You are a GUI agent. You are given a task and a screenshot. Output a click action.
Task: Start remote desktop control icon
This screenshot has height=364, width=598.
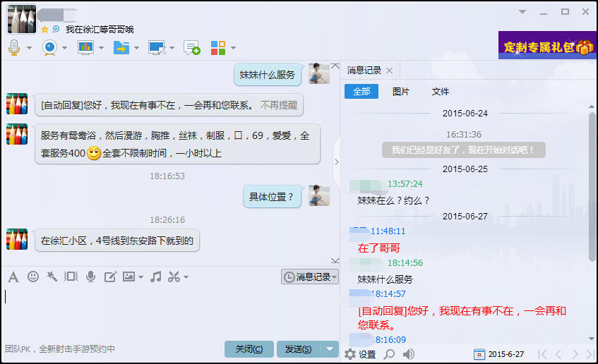(157, 48)
